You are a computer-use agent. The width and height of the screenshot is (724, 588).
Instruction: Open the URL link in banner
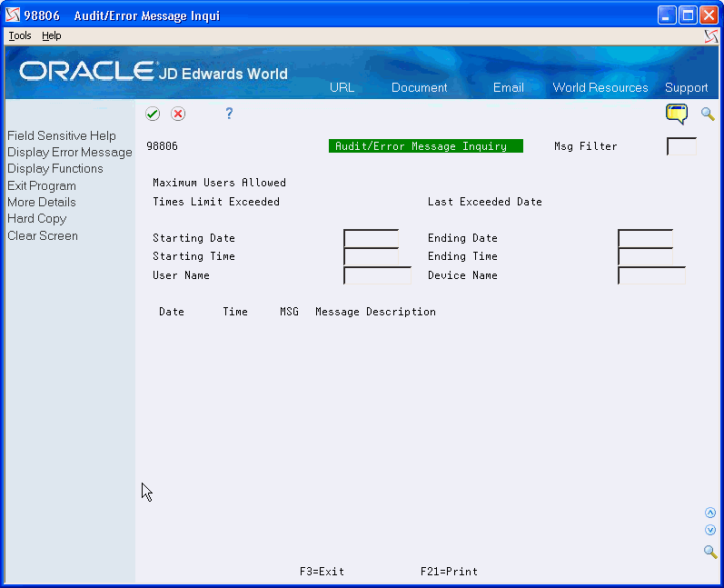342,87
